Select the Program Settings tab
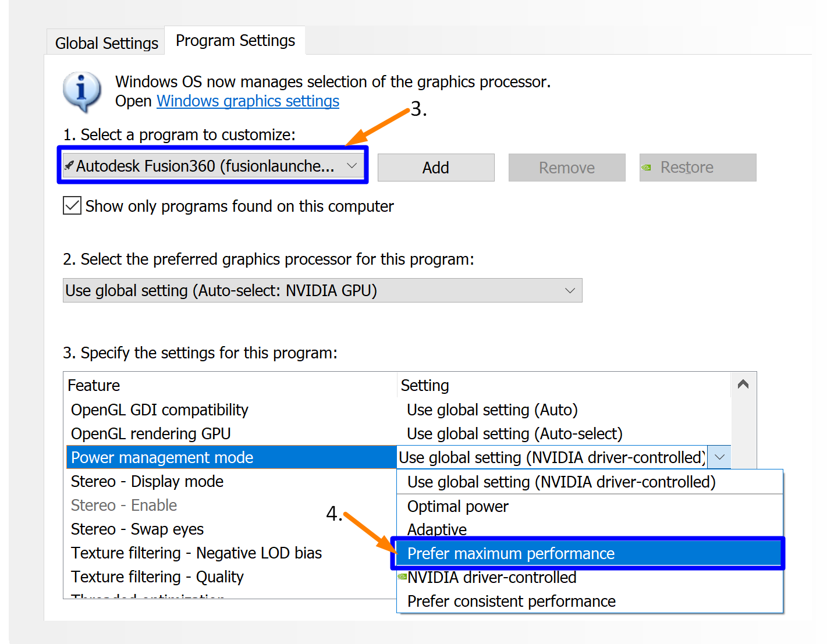Viewport: 827px width, 644px height. (x=235, y=41)
